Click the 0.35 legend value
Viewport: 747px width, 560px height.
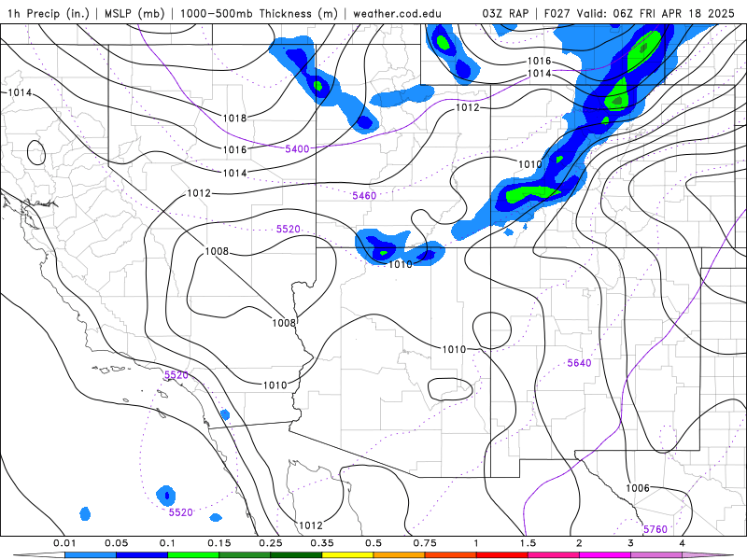(x=322, y=543)
